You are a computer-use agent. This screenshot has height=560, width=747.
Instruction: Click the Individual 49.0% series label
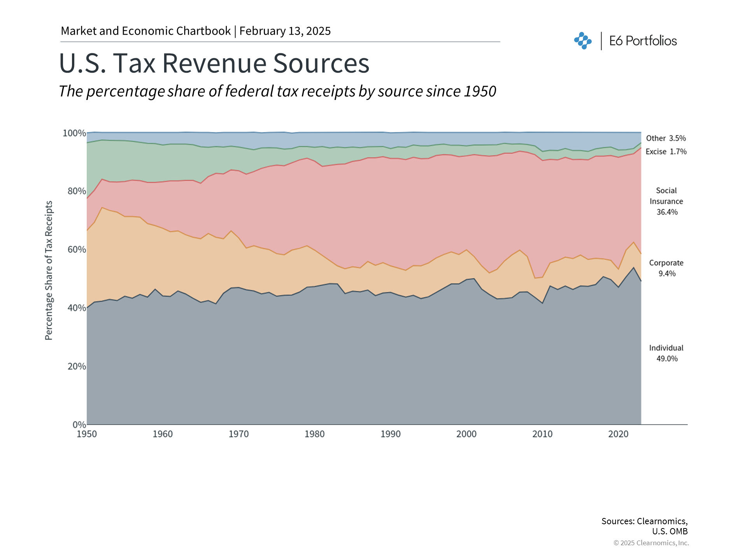coord(666,353)
